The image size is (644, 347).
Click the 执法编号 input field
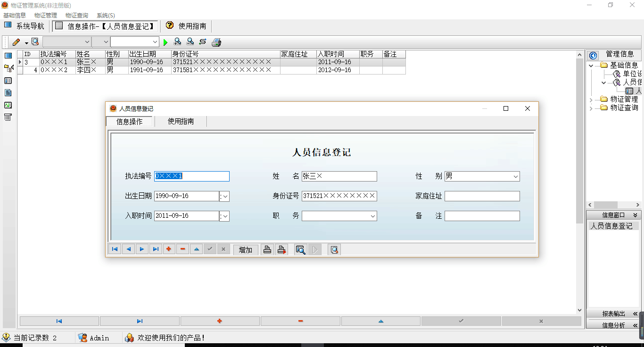(x=192, y=176)
